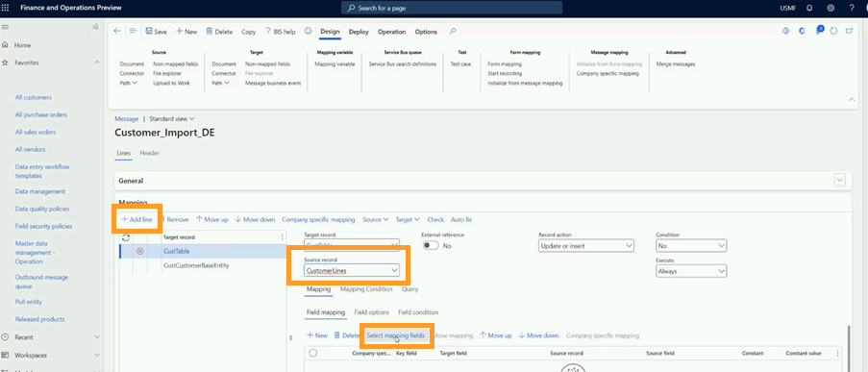The image size is (868, 372).
Task: Switch to the Deploy ribbon tab
Action: pyautogui.click(x=359, y=32)
